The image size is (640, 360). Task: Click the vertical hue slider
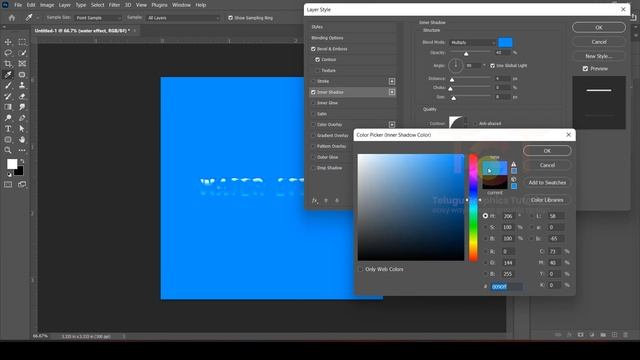[x=473, y=207]
